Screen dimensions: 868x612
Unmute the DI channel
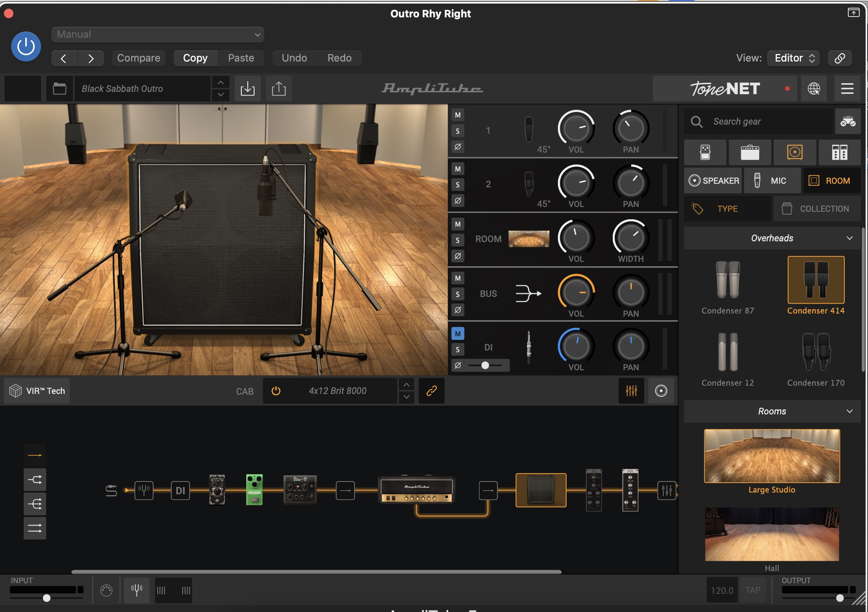pos(458,334)
